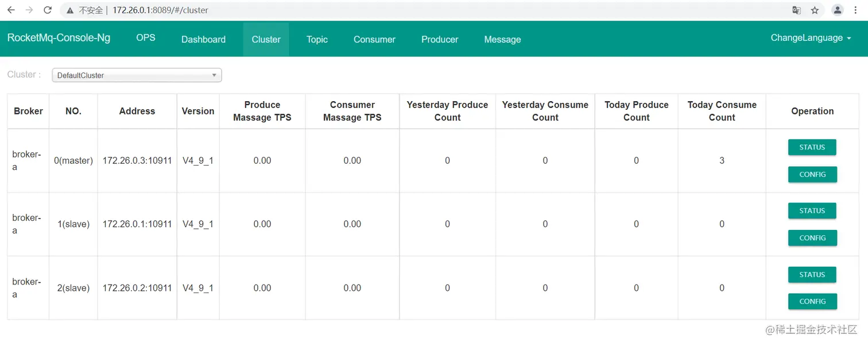Expand the ChangeLanguage menu
868x346 pixels.
[811, 38]
